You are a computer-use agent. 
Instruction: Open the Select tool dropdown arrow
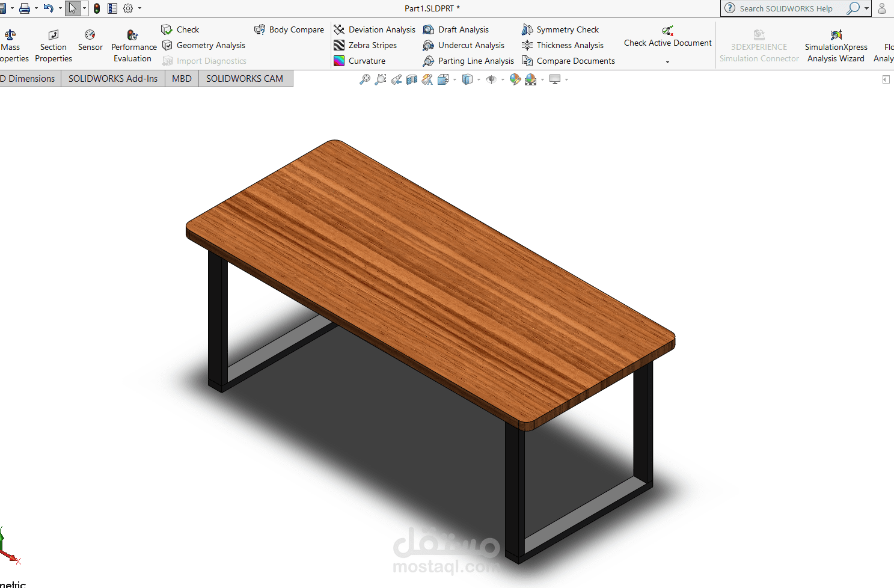84,8
